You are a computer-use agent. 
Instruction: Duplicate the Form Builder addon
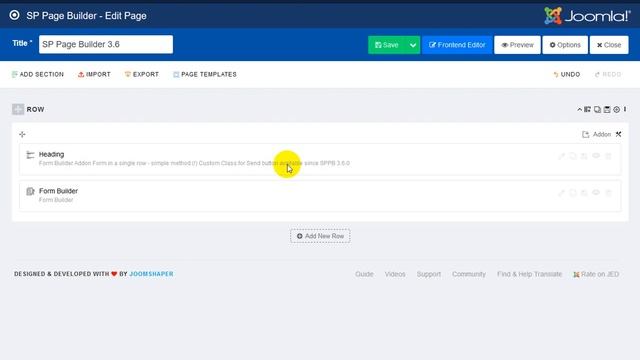point(573,193)
